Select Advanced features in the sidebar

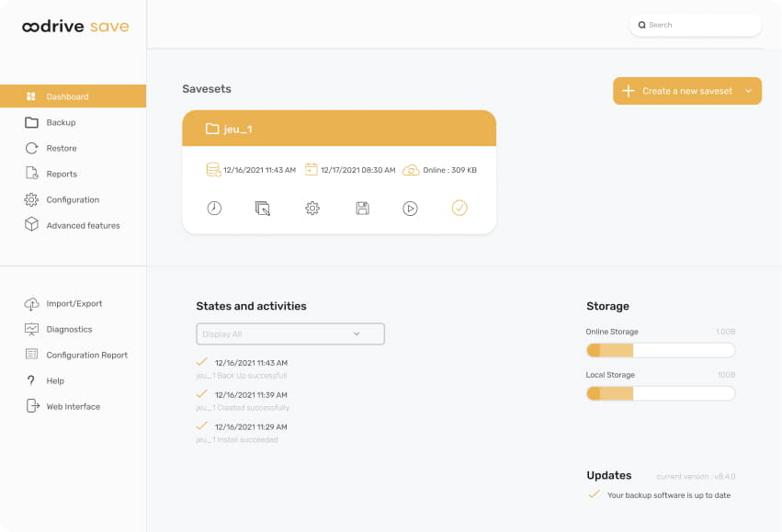tap(83, 224)
